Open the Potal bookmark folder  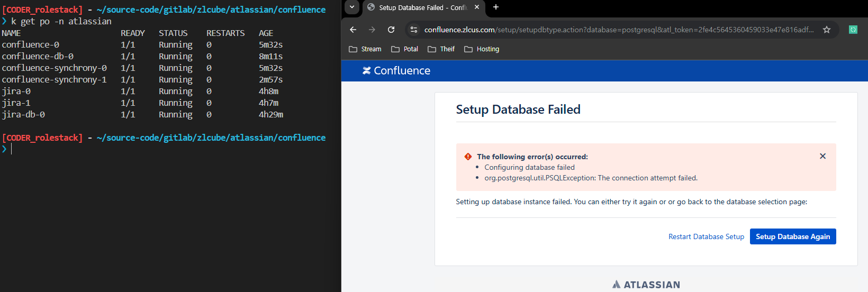(404, 49)
